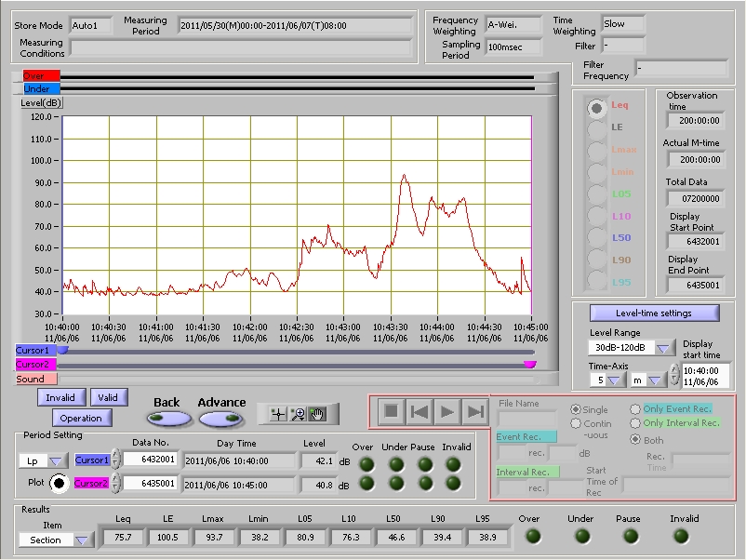Viewport: 746px width, 560px height.
Task: Click the Cursor1 Data No. field
Action: 150,460
